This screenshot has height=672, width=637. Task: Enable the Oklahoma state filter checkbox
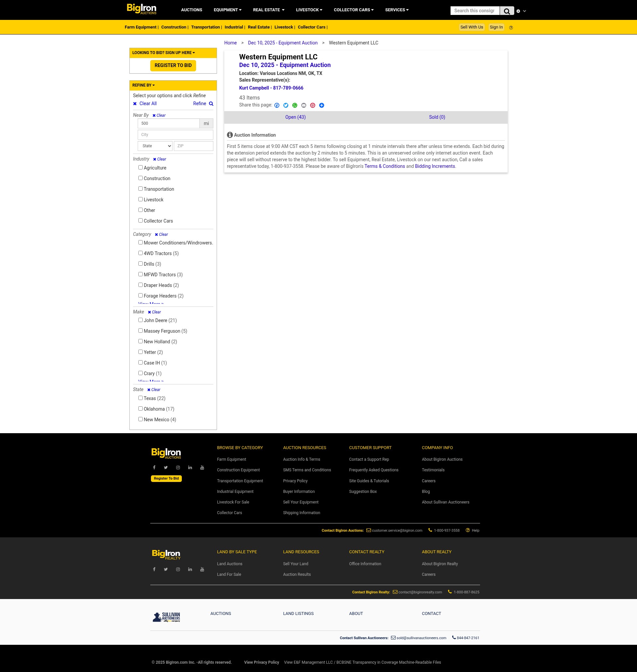tap(140, 409)
